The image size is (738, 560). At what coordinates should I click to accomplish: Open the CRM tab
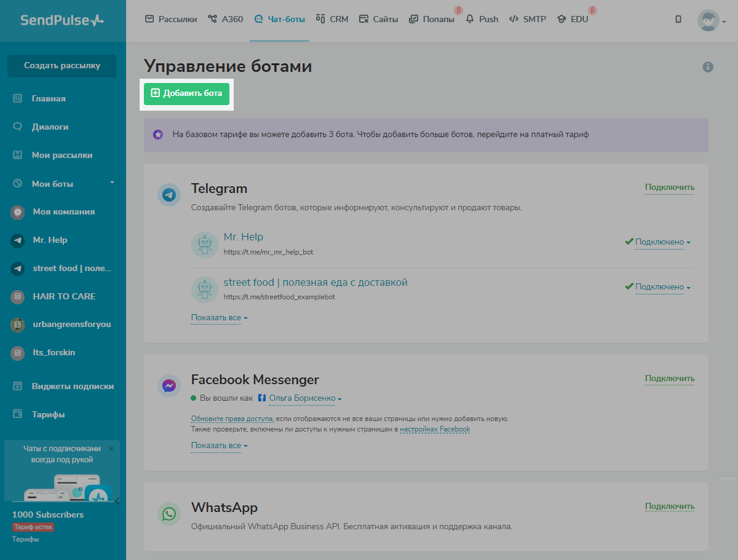tap(332, 19)
